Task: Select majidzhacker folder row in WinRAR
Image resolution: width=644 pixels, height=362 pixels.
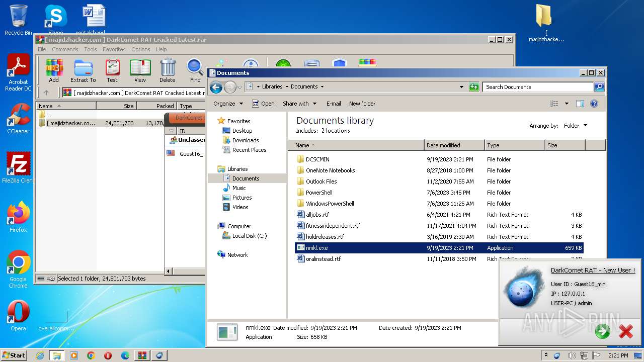Action: coord(101,123)
